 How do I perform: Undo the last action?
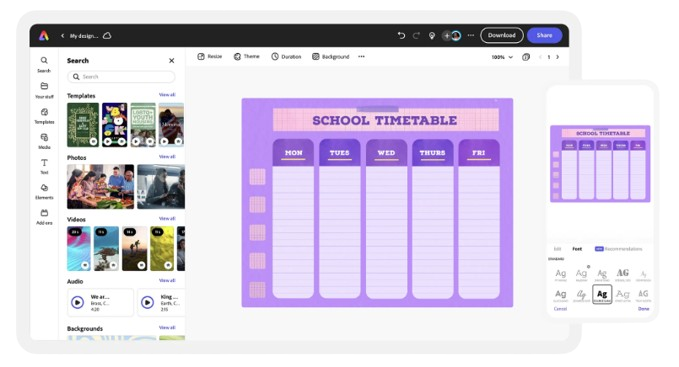click(401, 35)
